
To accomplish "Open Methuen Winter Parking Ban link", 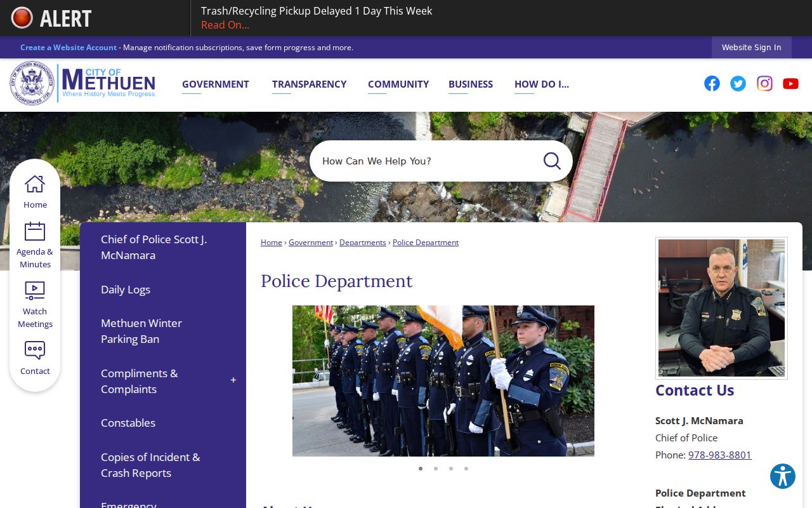I will [141, 331].
